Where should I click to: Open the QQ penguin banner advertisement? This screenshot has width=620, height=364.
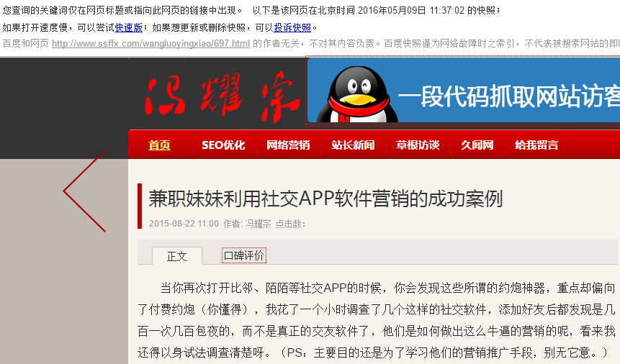point(464,91)
